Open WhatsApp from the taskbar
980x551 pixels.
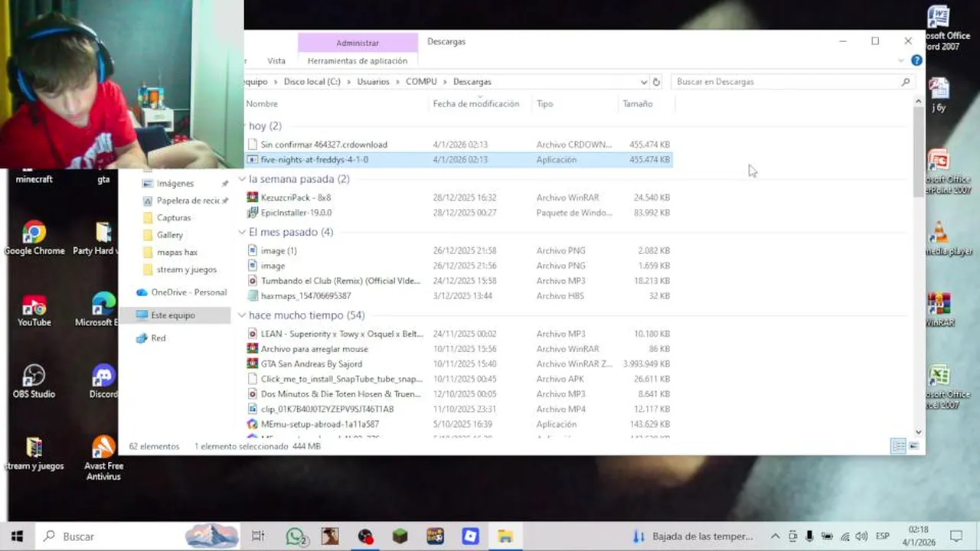tap(296, 536)
